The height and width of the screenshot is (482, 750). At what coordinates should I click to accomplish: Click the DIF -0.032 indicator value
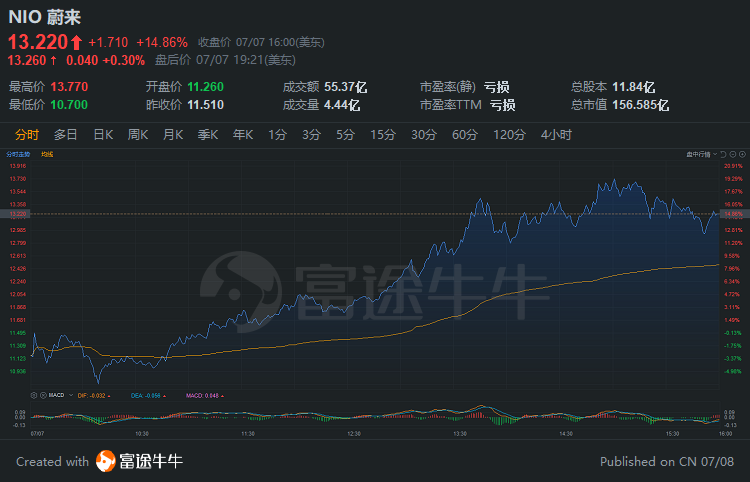(91, 395)
